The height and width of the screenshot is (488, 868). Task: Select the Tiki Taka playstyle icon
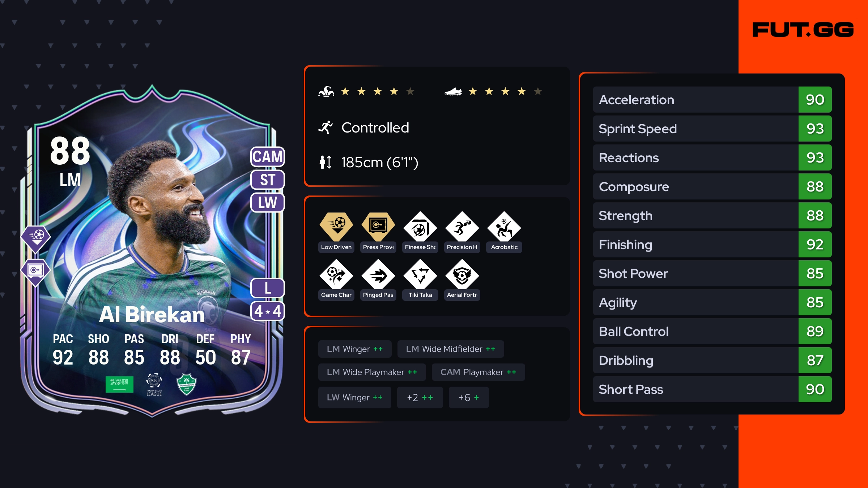click(420, 274)
